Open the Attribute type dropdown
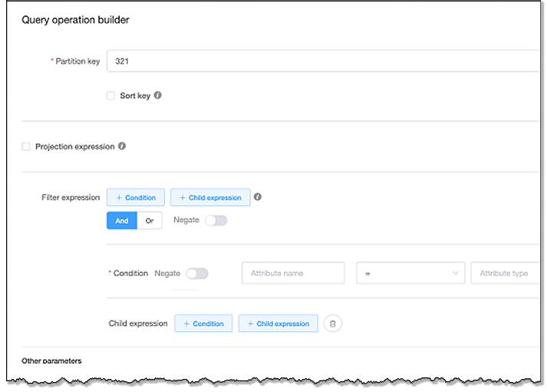Viewport: 547px width, 392px height. pyautogui.click(x=506, y=273)
